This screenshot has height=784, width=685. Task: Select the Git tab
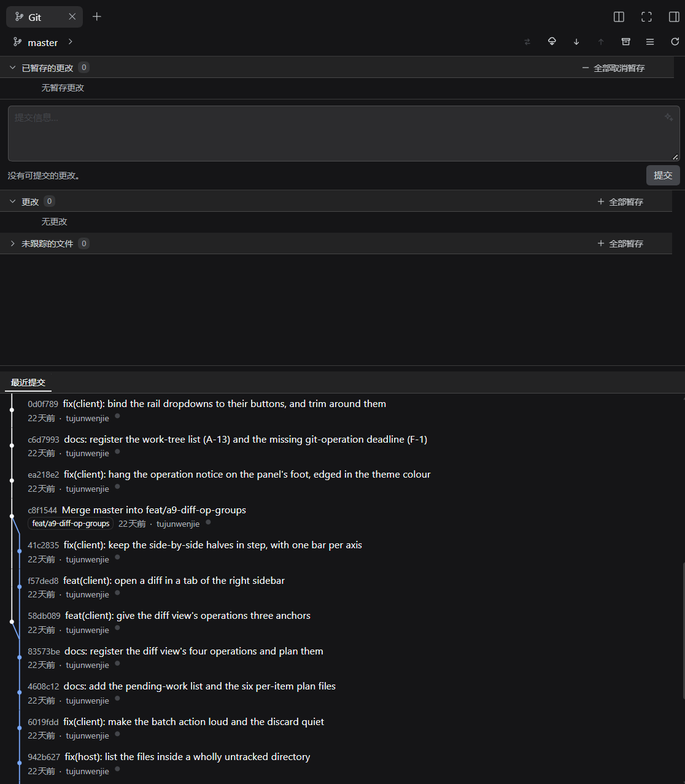coord(44,17)
